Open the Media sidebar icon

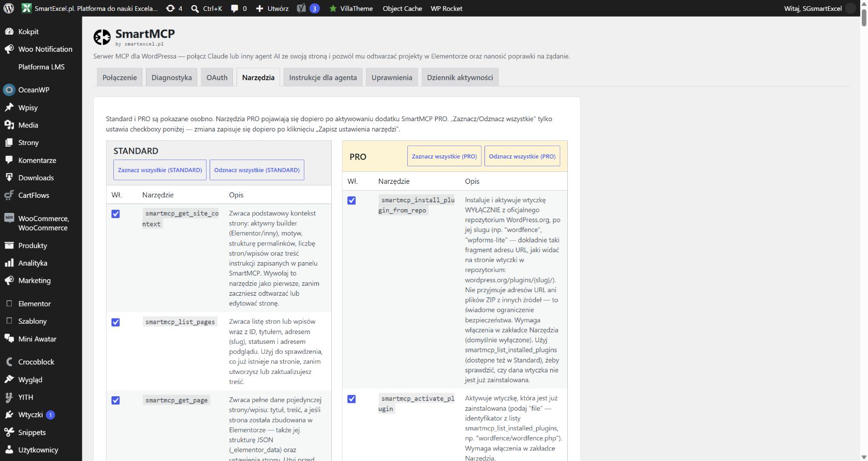(9, 125)
